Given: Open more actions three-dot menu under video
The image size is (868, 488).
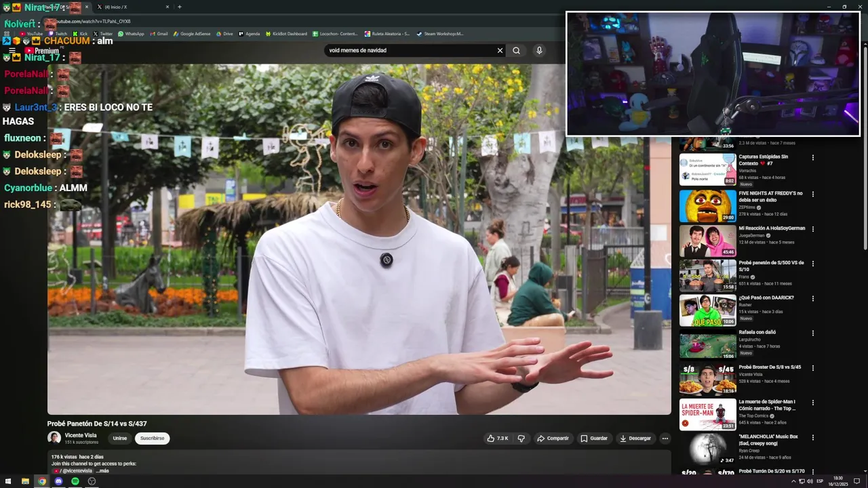Looking at the screenshot, I should click(665, 439).
